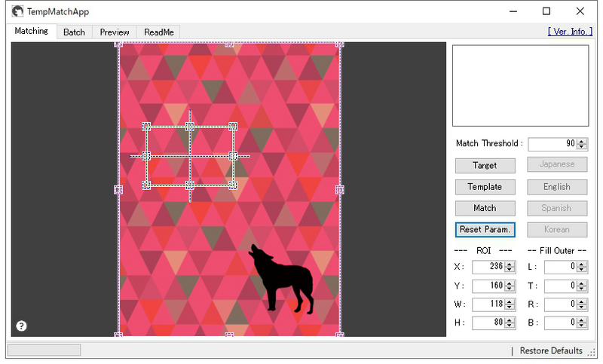Open the Ver. Info. link
The image size is (603, 364).
pos(571,32)
